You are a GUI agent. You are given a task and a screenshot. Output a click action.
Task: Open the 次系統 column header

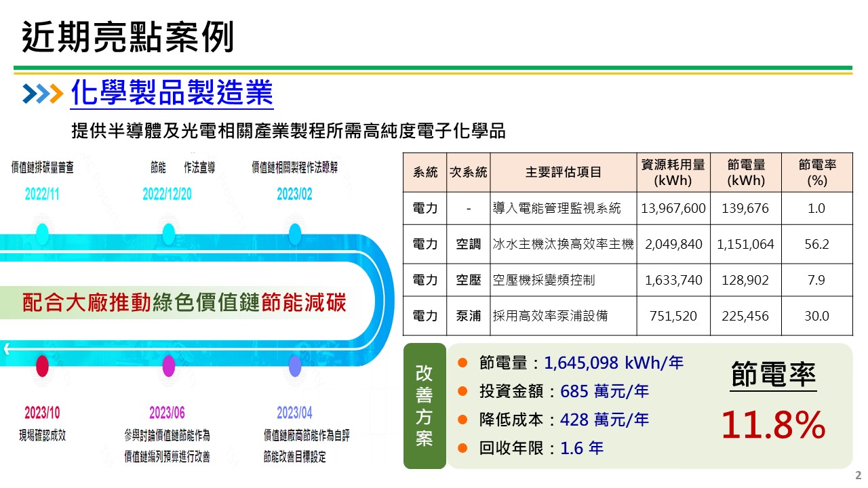(467, 171)
